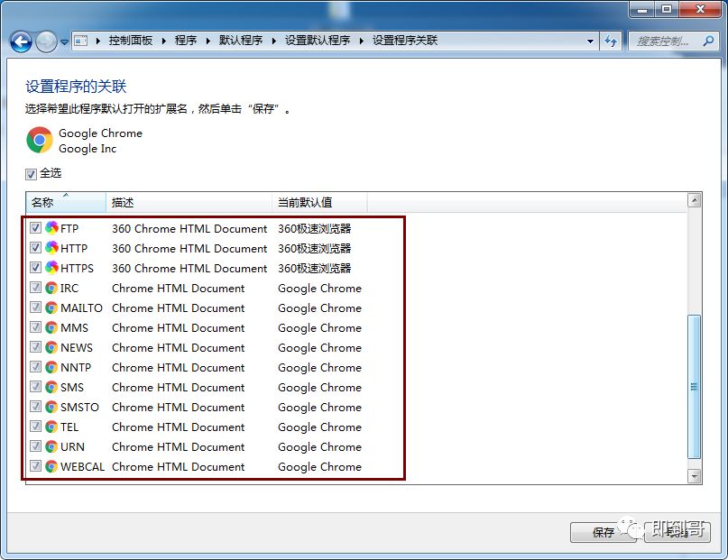
Task: Sort list by 名称 column header
Action: [x=66, y=202]
